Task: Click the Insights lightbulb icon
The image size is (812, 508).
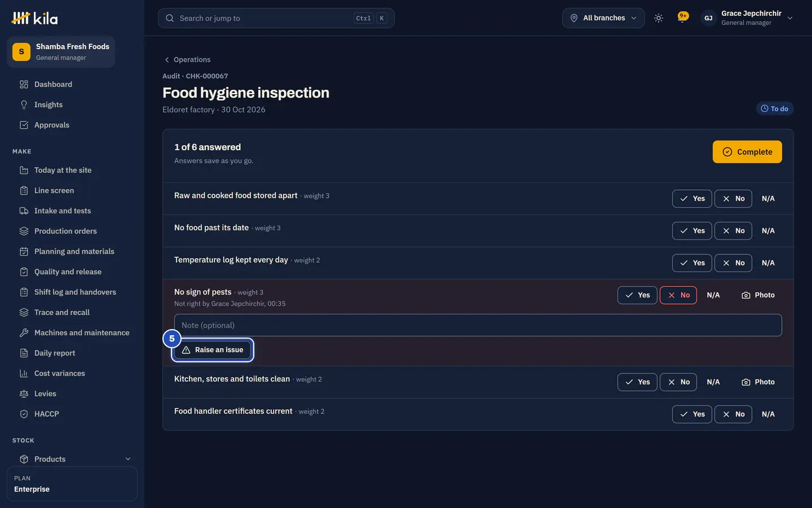Action: point(24,104)
